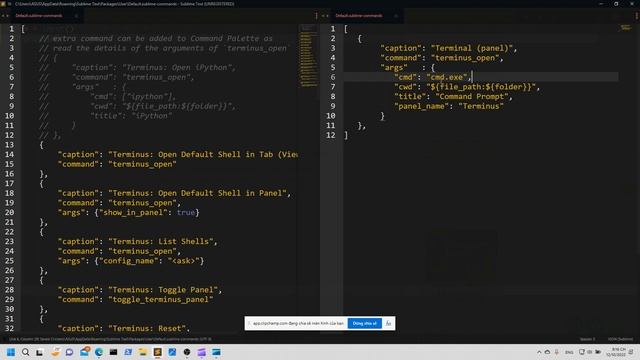Open the syntax selector in status bar
640x360 pixels.
620,339
